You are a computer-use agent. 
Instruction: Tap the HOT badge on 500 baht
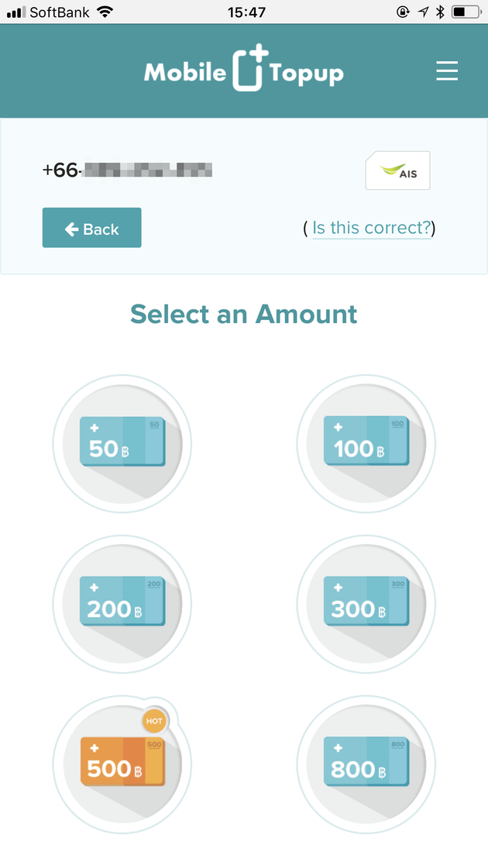coord(154,721)
